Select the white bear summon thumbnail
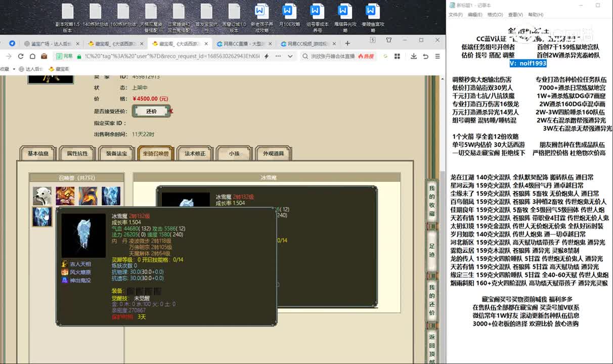 tap(42, 196)
